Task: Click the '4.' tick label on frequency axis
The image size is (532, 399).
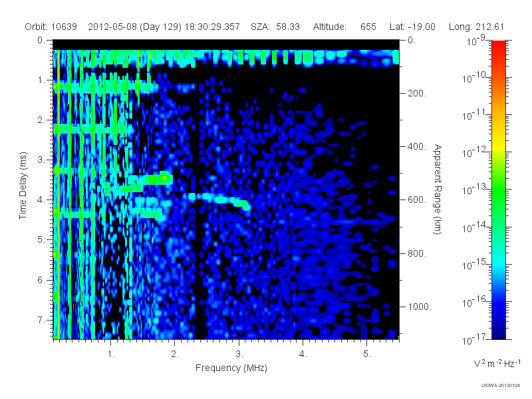Action: click(303, 354)
